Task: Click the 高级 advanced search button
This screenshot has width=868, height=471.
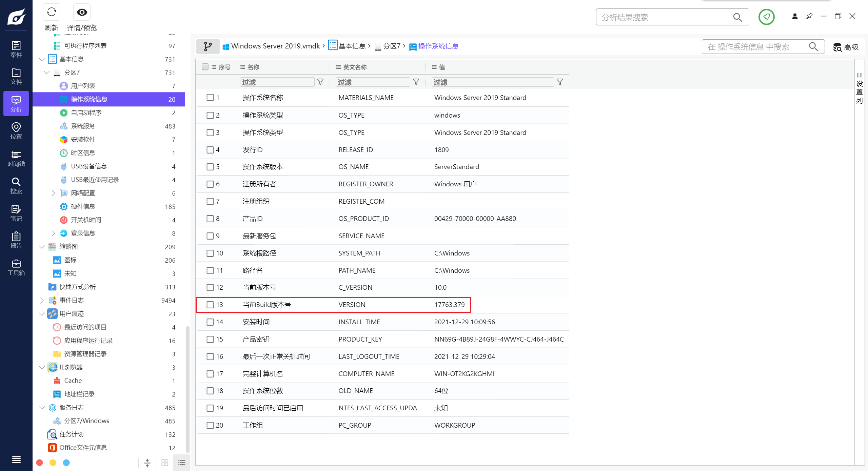Action: click(846, 47)
